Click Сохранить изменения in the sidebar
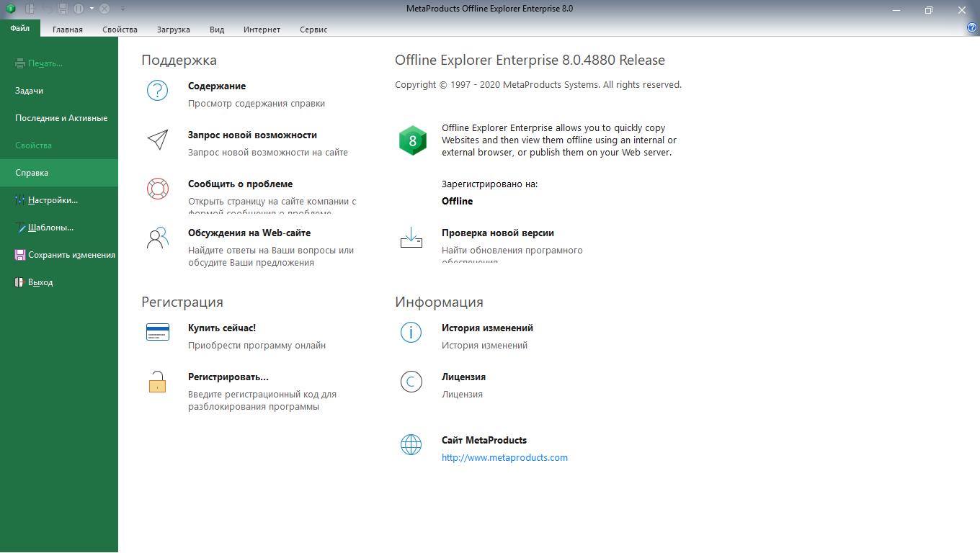 (x=71, y=255)
